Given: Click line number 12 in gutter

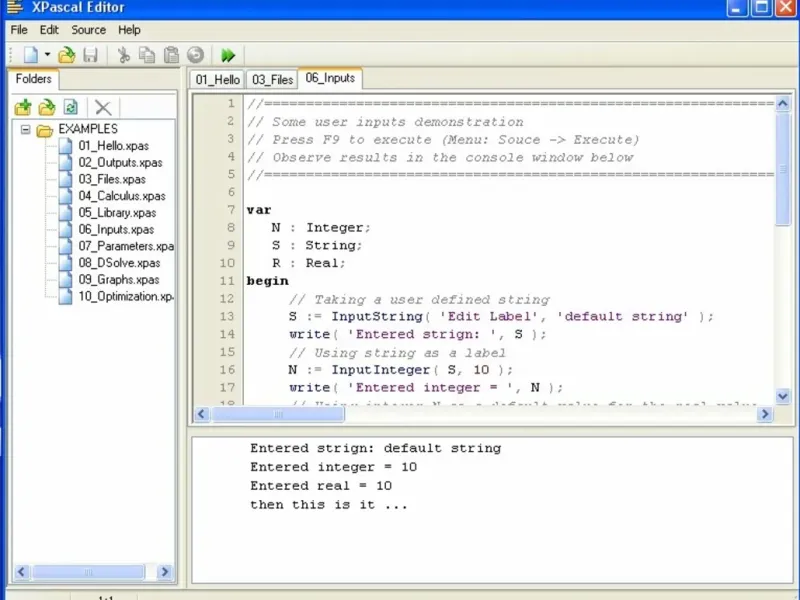Looking at the screenshot, I should [x=227, y=299].
